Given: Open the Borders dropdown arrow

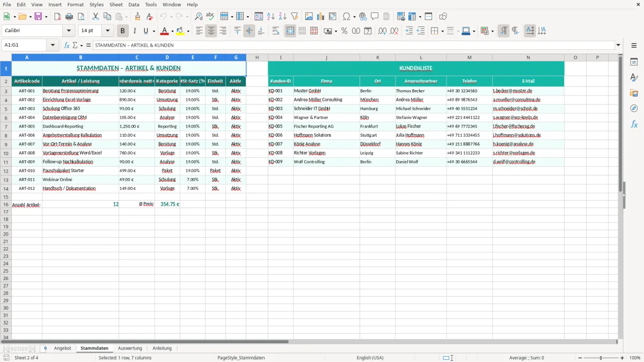Looking at the screenshot, I should (x=442, y=31).
